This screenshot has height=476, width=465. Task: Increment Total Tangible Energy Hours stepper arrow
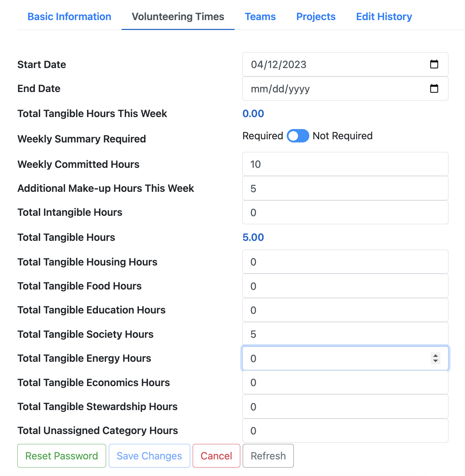tap(436, 356)
